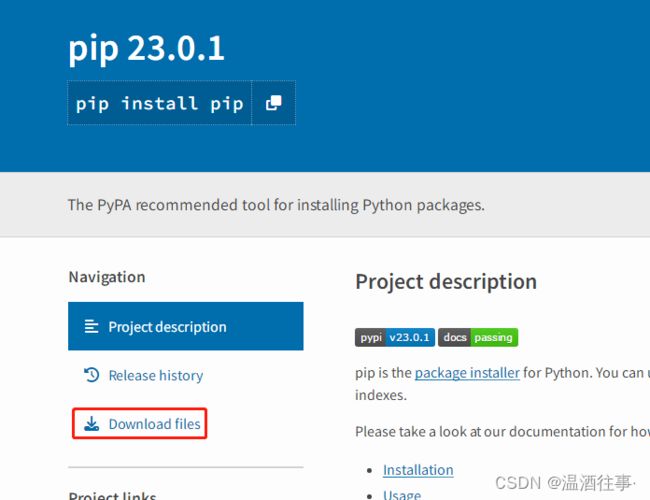Select the 'pip install pip' command text
Image resolution: width=650 pixels, height=500 pixels.
pyautogui.click(x=159, y=103)
